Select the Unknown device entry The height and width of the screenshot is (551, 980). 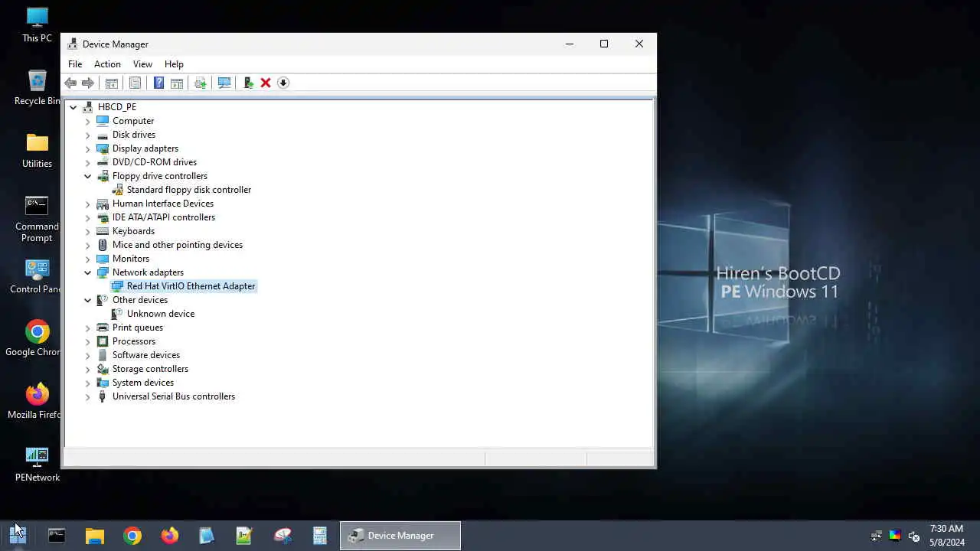pyautogui.click(x=161, y=314)
